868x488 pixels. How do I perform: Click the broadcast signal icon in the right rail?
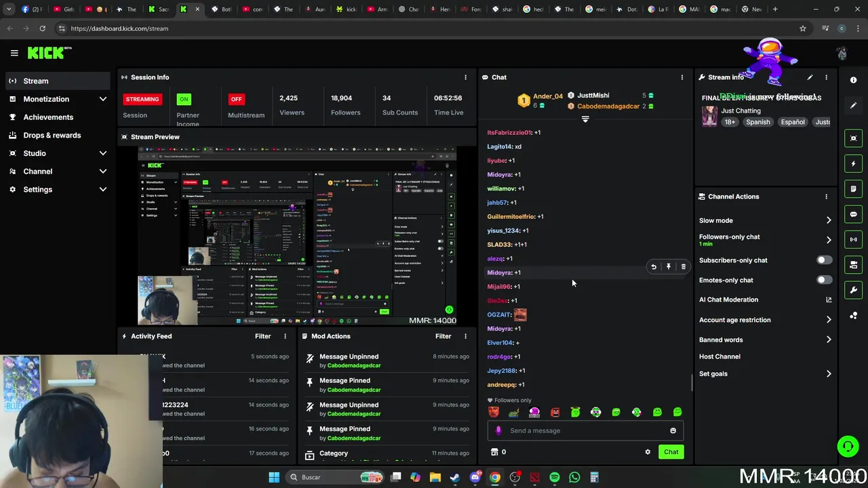(853, 239)
